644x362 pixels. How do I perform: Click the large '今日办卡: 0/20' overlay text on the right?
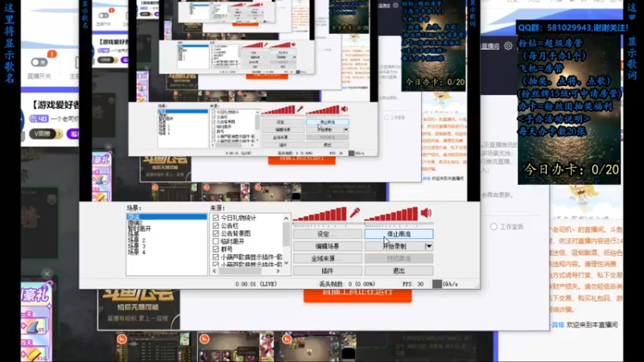pos(572,169)
